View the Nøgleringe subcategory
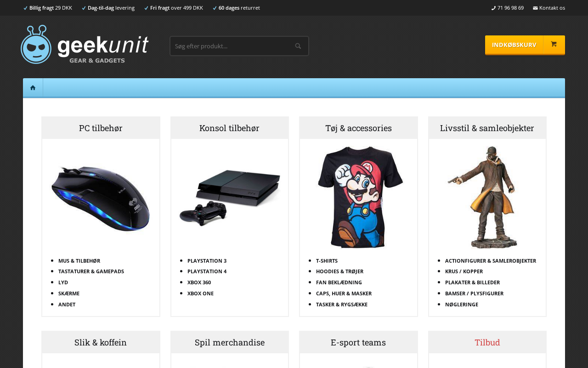Image resolution: width=588 pixels, height=368 pixels. (x=462, y=305)
